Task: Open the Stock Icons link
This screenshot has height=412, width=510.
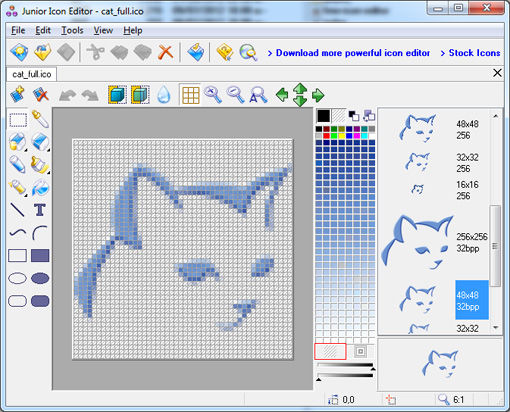Action: click(x=470, y=53)
